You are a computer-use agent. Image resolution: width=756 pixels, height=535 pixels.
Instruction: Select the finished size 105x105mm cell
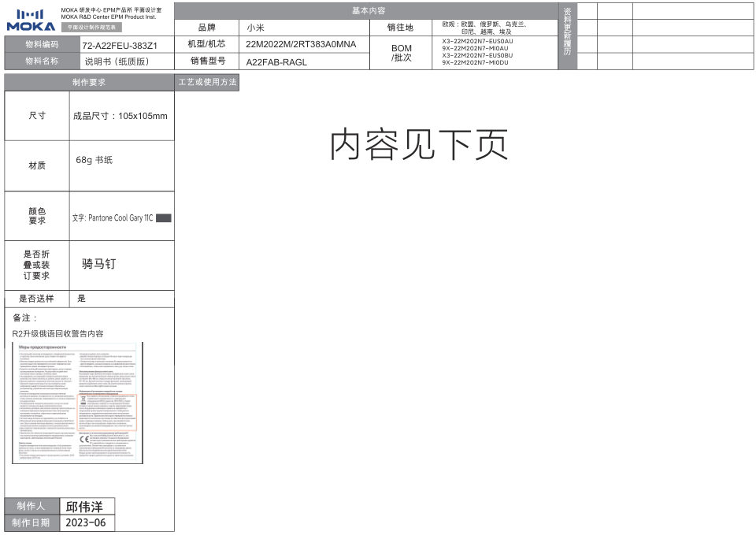click(120, 116)
